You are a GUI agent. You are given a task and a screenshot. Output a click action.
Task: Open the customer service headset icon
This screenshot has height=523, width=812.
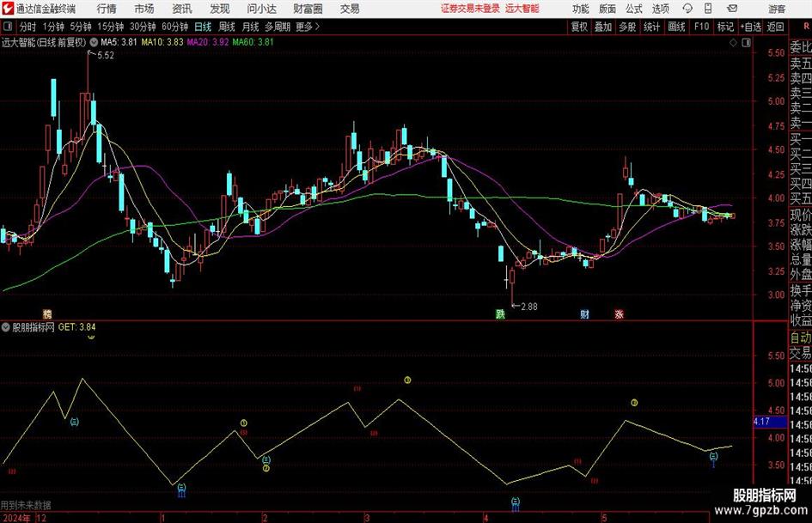pos(687,9)
